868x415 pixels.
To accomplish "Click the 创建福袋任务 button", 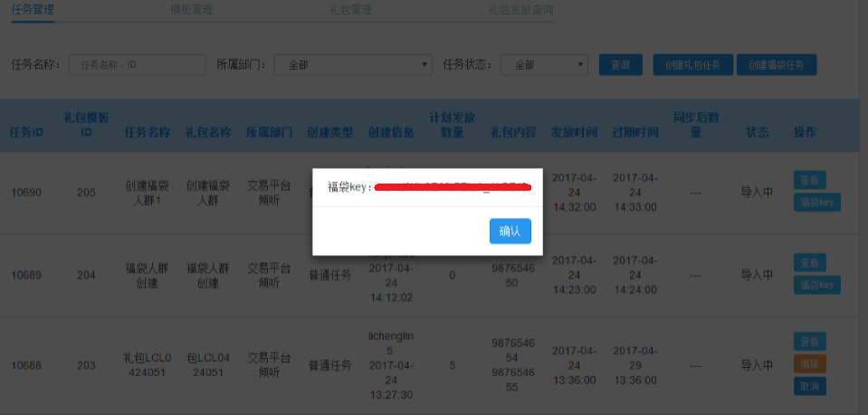I will pyautogui.click(x=777, y=65).
